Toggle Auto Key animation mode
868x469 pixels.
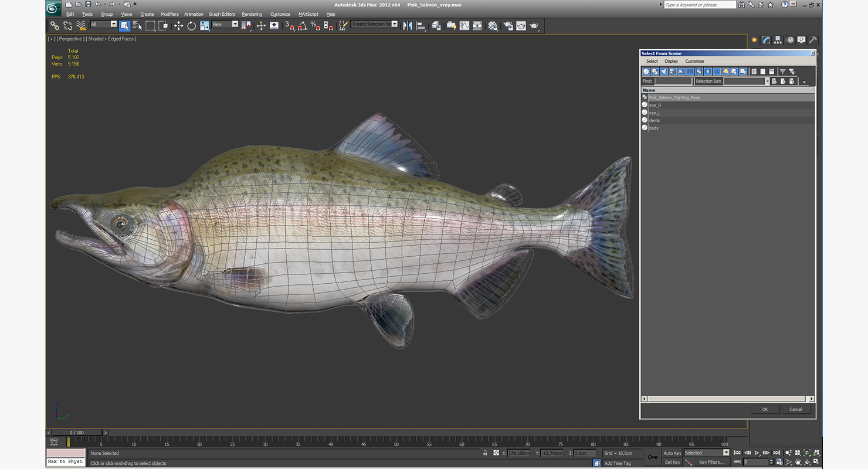point(672,453)
